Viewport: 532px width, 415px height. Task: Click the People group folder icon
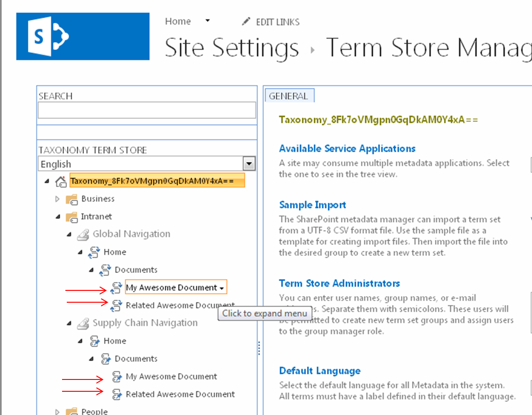click(x=72, y=411)
